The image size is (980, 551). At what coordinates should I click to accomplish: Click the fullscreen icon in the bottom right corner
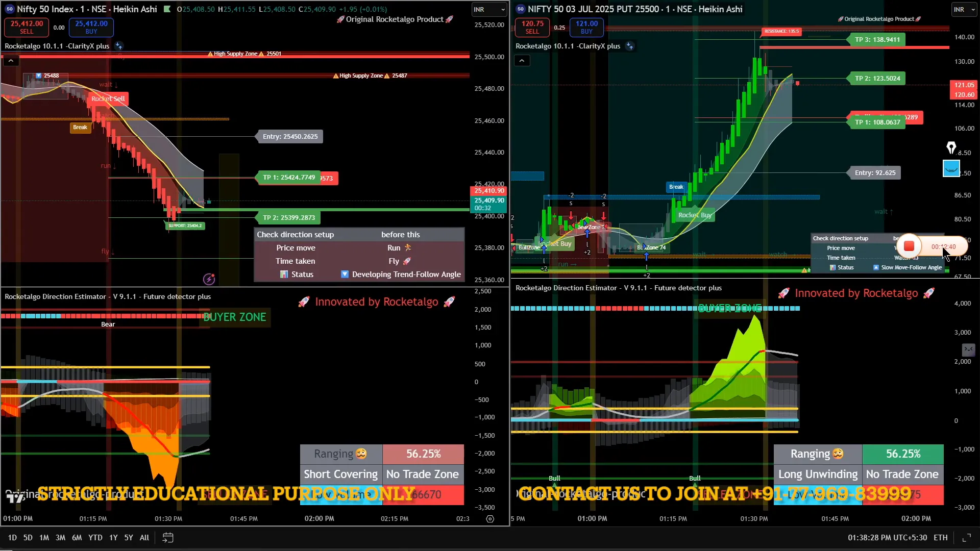pyautogui.click(x=966, y=538)
